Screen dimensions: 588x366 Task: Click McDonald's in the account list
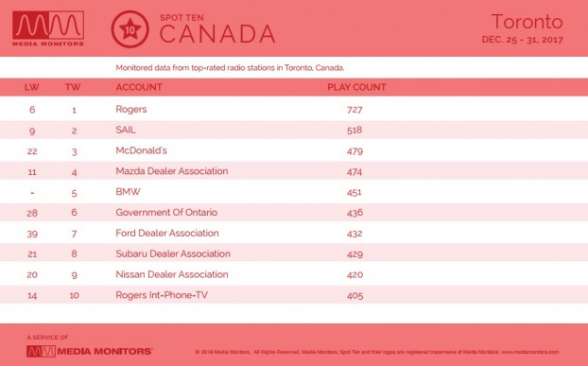[x=142, y=150]
